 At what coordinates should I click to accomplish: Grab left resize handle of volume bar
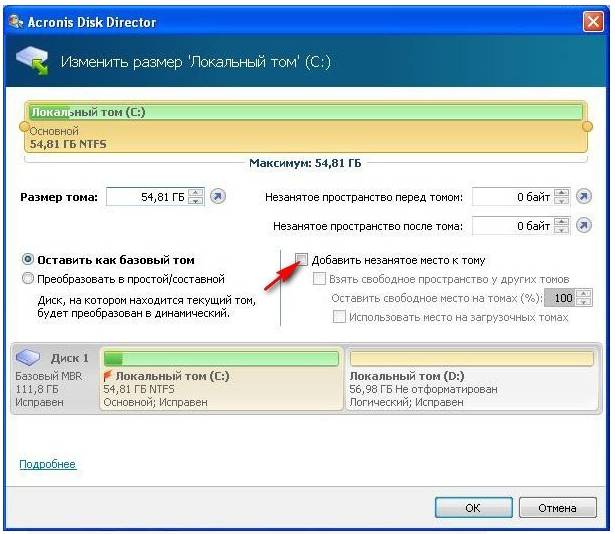[x=24, y=126]
